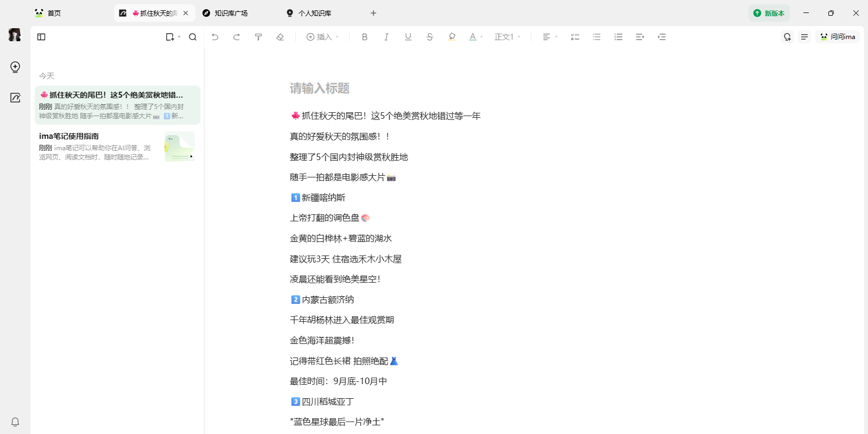Click the clear formatting eraser icon
This screenshot has height=434, width=868.
(280, 37)
